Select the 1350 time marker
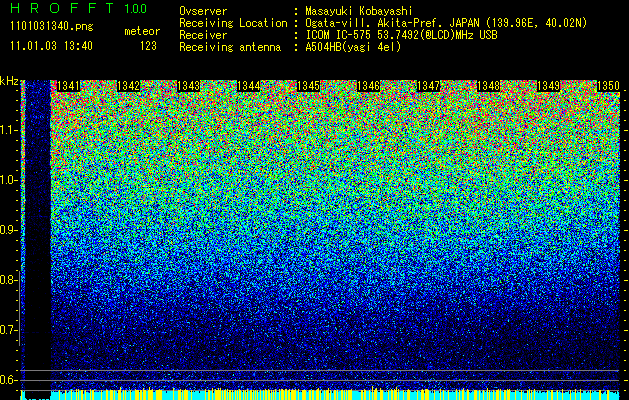The width and height of the screenshot is (629, 400). [x=609, y=86]
